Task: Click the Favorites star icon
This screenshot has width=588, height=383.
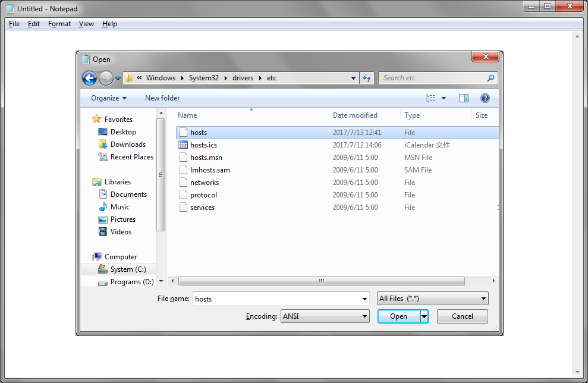Action: point(97,119)
